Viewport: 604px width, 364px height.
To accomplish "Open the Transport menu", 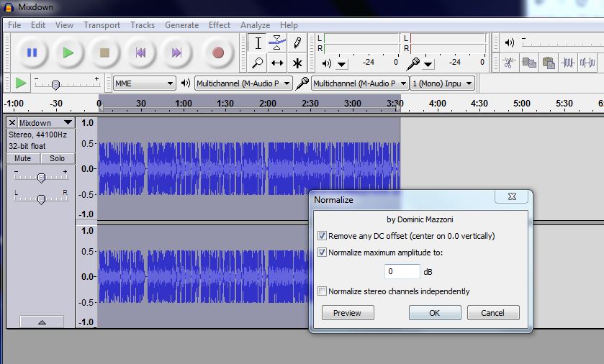I will (102, 25).
